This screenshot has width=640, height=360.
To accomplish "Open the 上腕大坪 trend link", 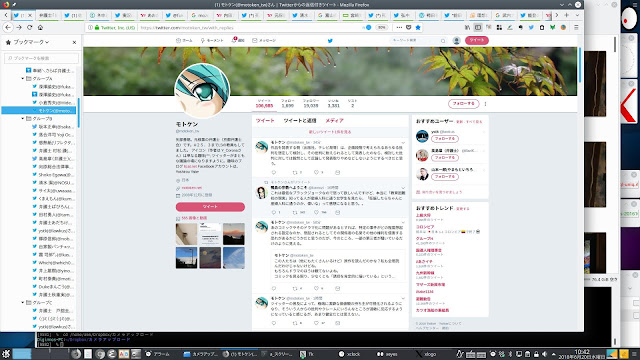I will pos(423,215).
